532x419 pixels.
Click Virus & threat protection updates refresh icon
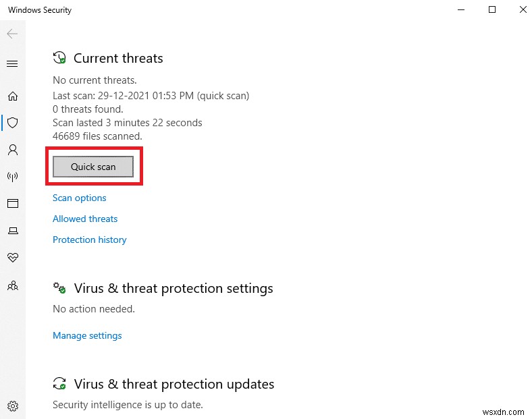[60, 384]
